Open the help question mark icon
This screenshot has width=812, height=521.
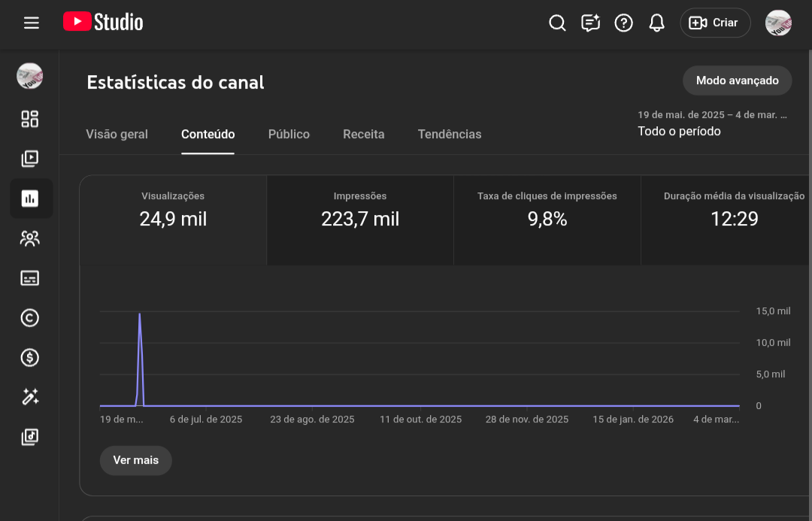(623, 23)
